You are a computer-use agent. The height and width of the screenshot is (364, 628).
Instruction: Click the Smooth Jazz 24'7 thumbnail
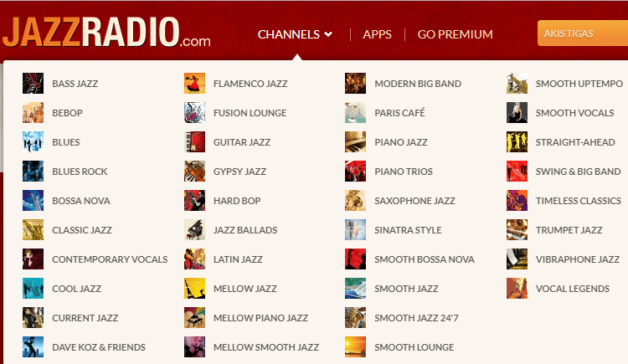point(355,317)
